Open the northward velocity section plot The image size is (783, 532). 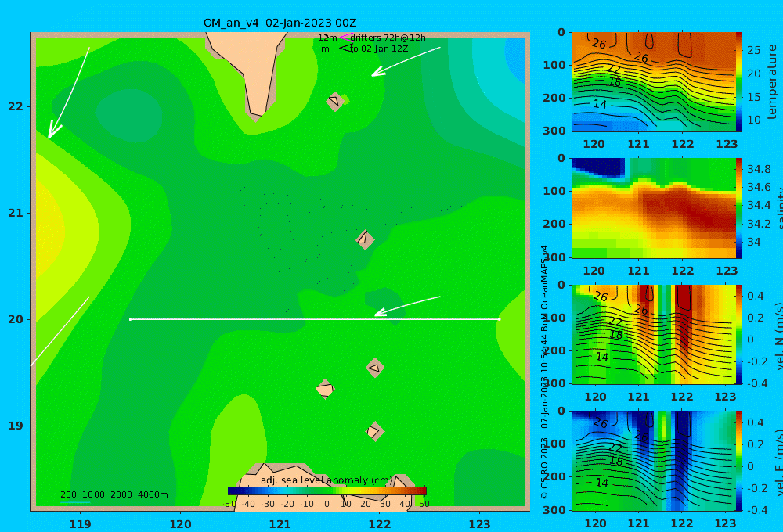click(654, 334)
